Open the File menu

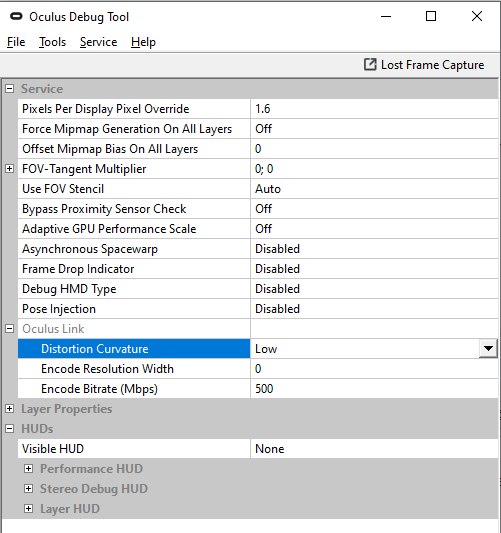[x=16, y=42]
